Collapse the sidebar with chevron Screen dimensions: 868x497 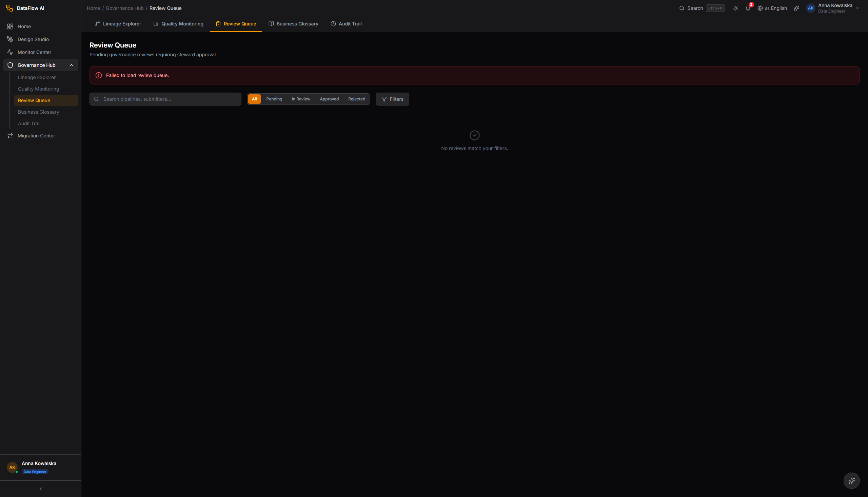41,489
